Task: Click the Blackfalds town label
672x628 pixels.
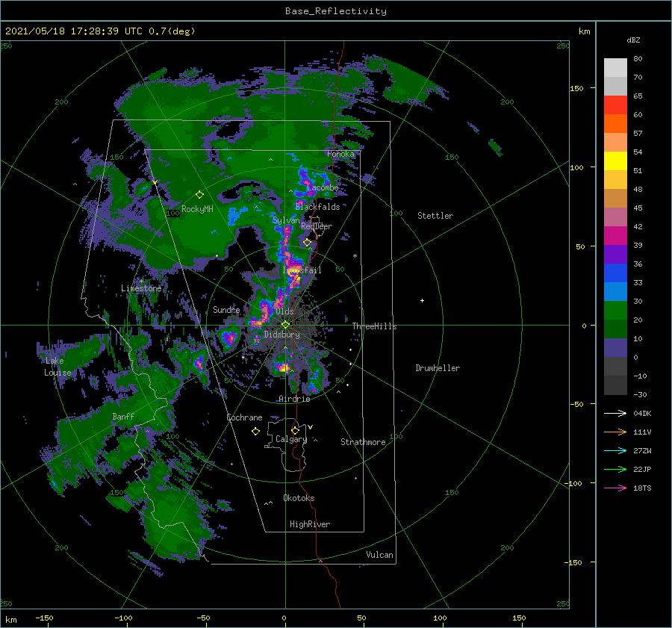Action: tap(317, 207)
